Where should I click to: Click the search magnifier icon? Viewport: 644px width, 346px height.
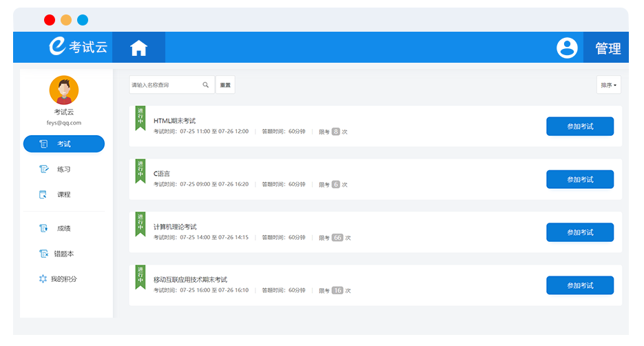coord(205,85)
